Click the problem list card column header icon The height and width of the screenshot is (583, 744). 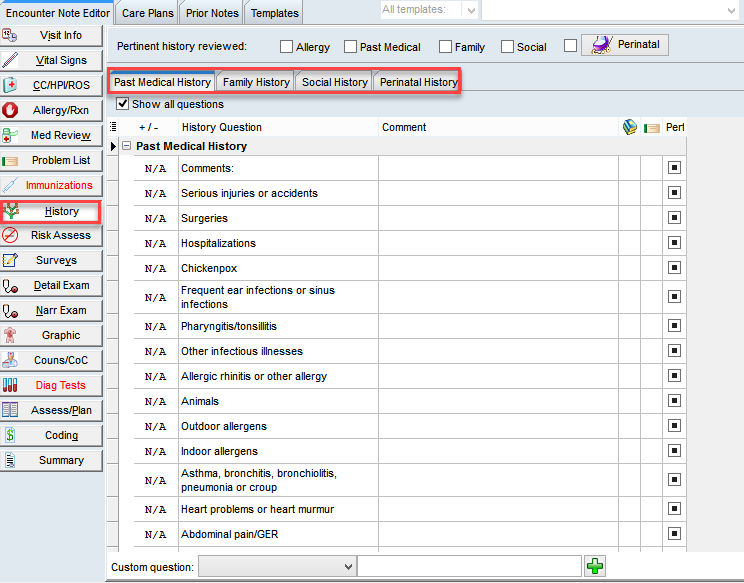(651, 128)
